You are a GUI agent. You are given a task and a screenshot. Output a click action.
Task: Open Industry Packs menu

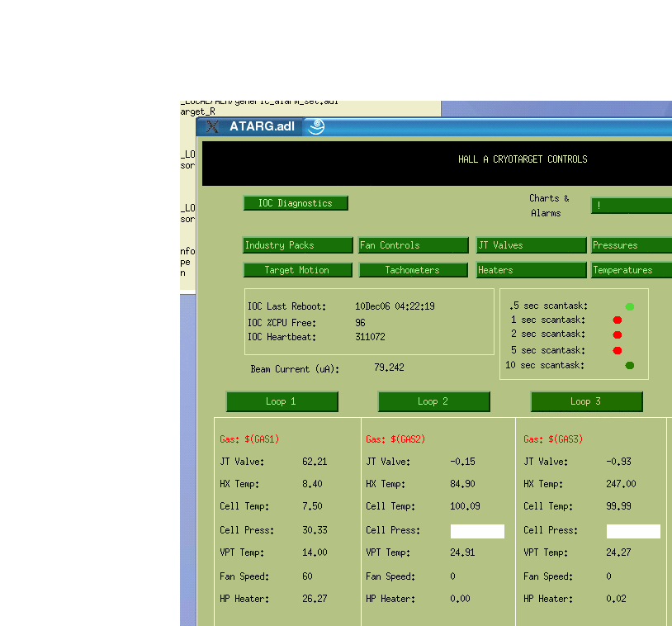click(x=298, y=245)
